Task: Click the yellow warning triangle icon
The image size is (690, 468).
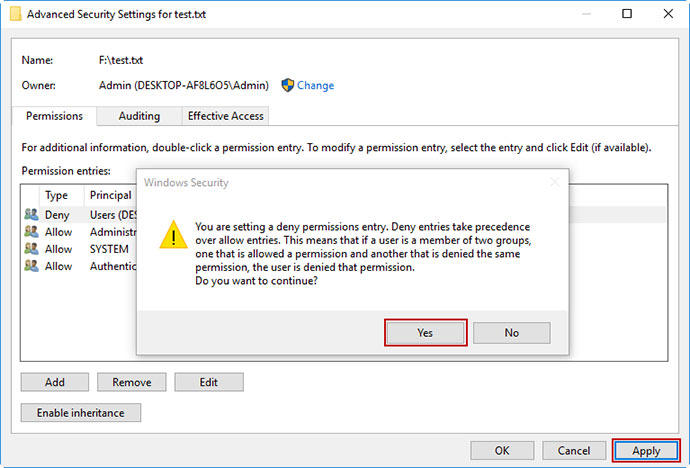Action: 173,234
